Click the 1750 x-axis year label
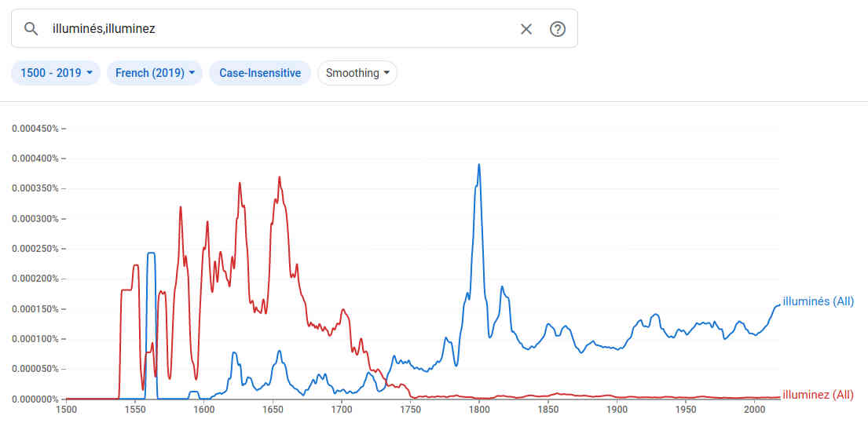 [411, 410]
